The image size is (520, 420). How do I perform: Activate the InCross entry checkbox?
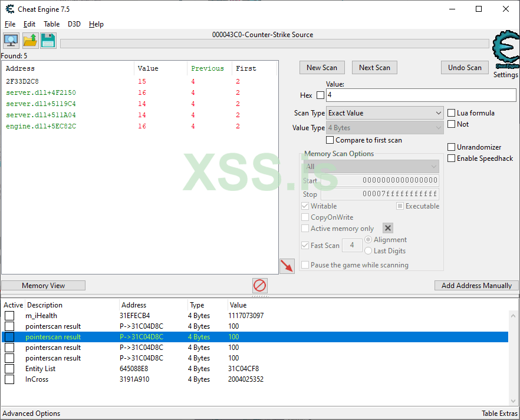[x=9, y=379]
